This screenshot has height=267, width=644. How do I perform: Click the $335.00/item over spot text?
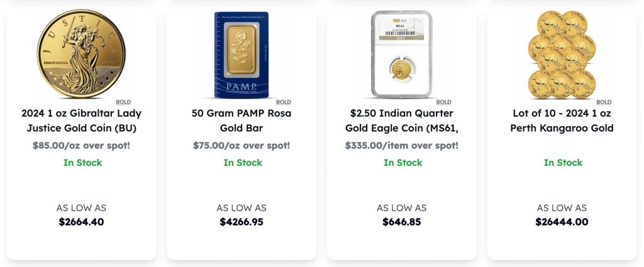pos(402,146)
